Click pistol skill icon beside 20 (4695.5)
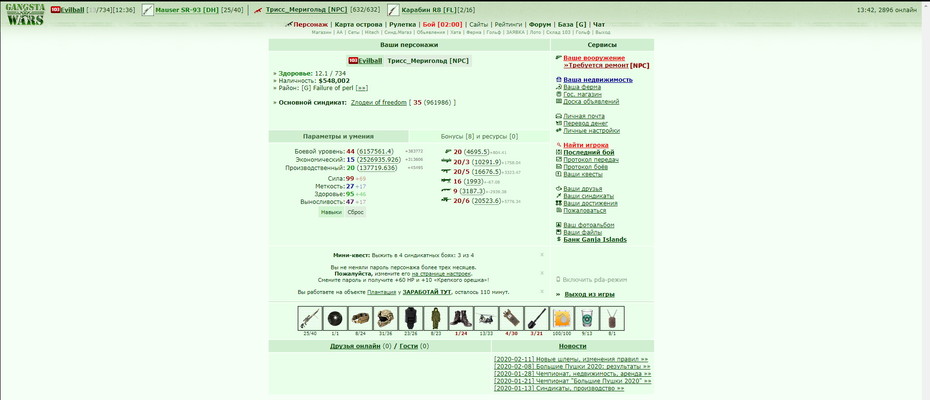This screenshot has width=930, height=400. (448, 151)
